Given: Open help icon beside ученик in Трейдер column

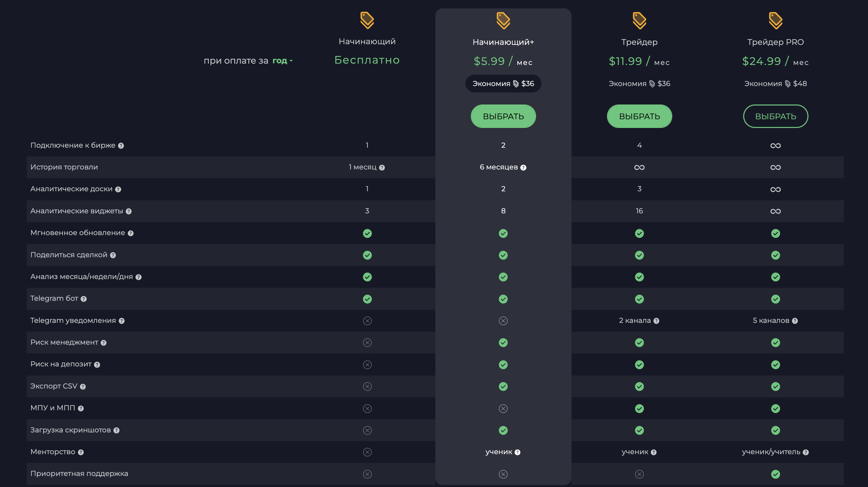Looking at the screenshot, I should tap(654, 452).
